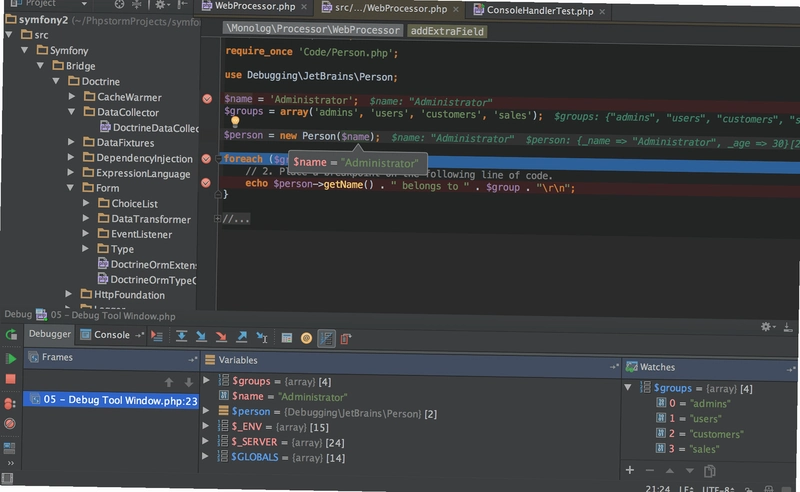This screenshot has height=492, width=800.
Task: Remove breakpoint on $name = 'Administrator' line
Action: [x=207, y=99]
